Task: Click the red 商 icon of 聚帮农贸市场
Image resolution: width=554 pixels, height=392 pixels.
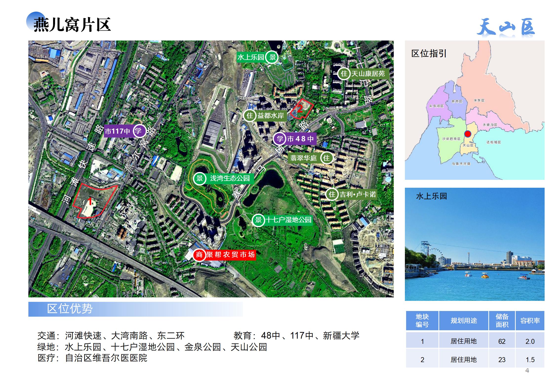Action: (x=199, y=254)
